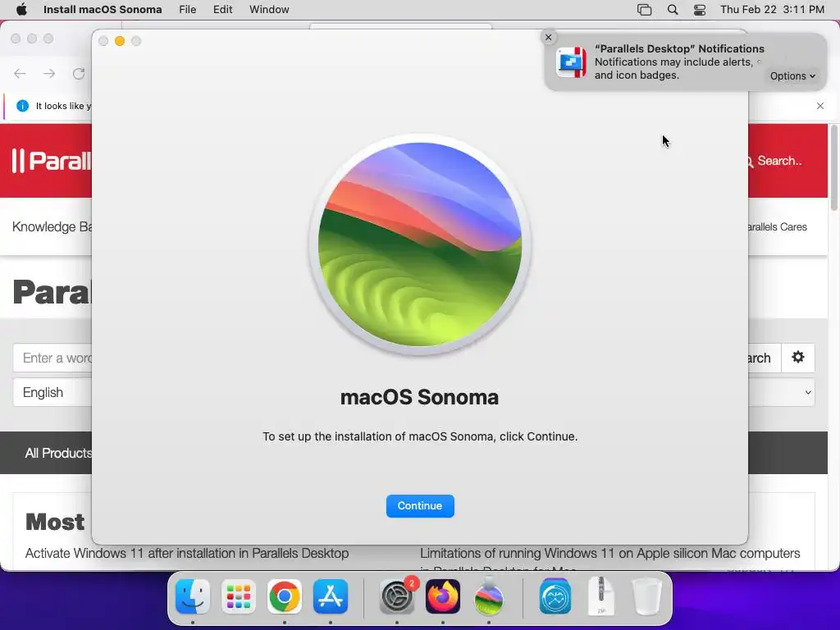Open Finder from the Dock
Viewport: 840px width, 630px height.
pos(193,596)
